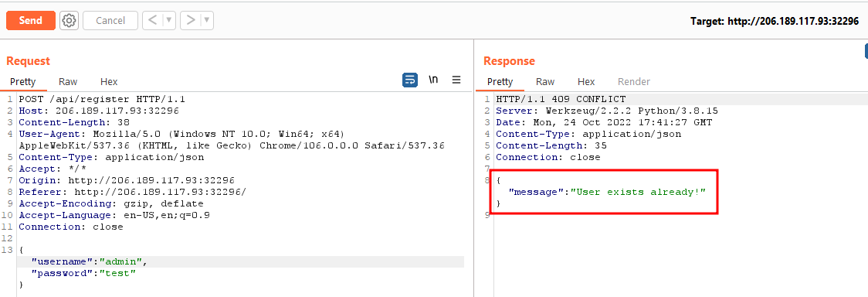
Task: Open the Response Raw tab
Action: click(x=545, y=82)
